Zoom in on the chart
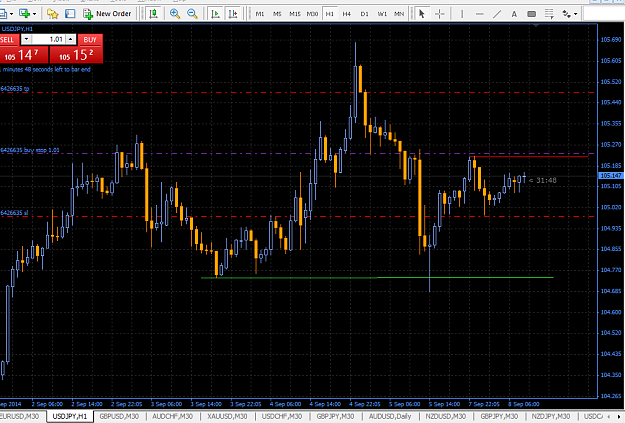 click(x=175, y=14)
